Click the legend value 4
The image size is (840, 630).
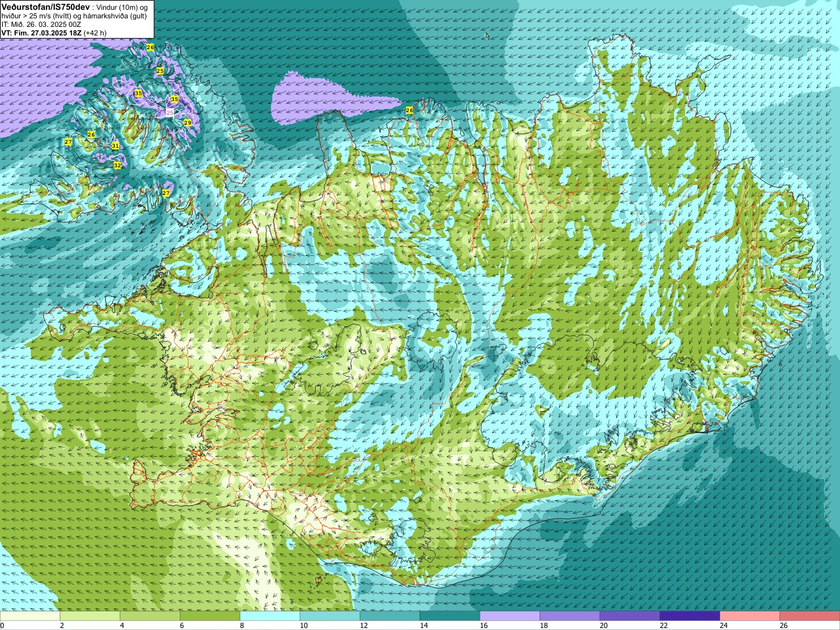[x=122, y=625]
